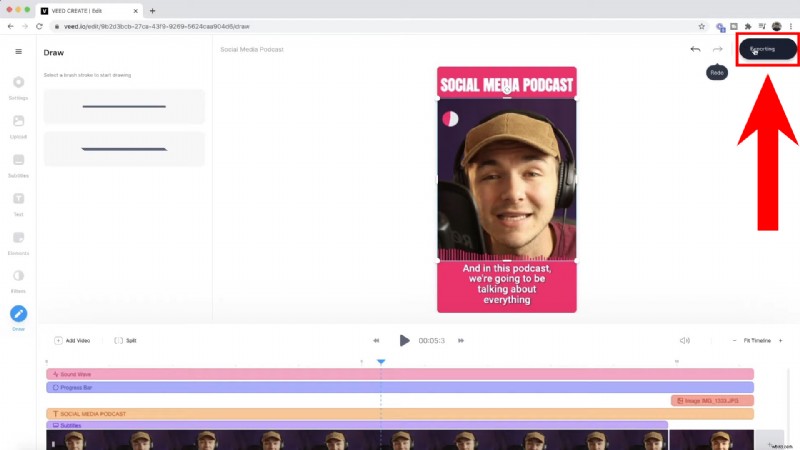Choose the first thin brush stroke
Viewport: 800px width, 450px height.
(124, 107)
